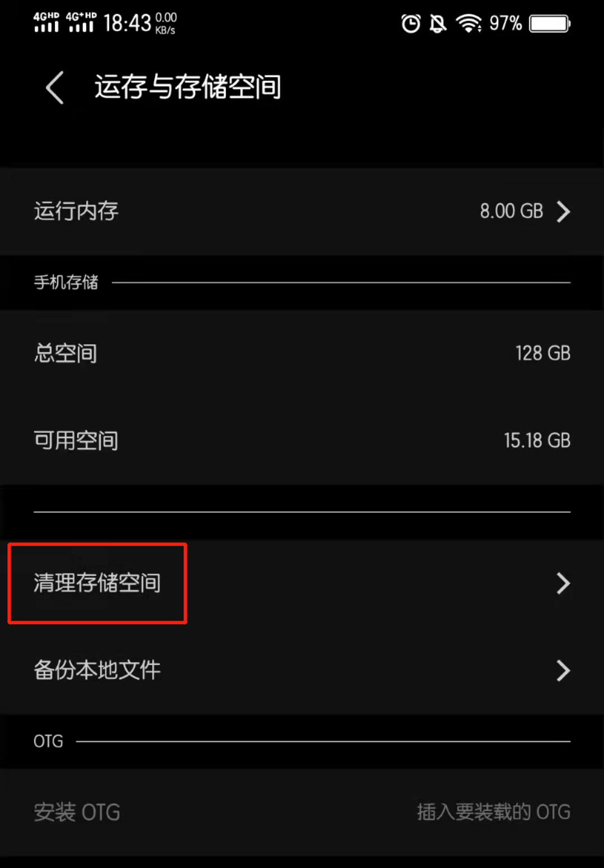Tap the 4G HD first signal icon
This screenshot has height=868, width=604.
tap(46, 22)
